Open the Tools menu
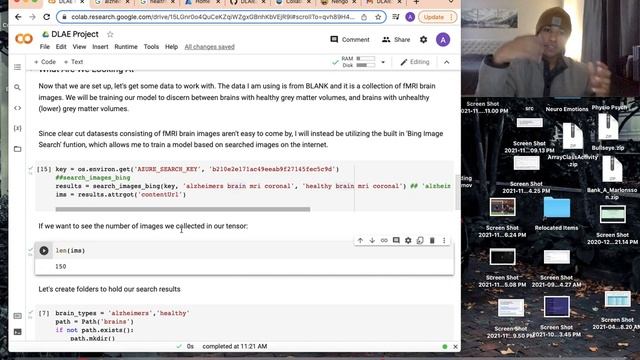 click(151, 47)
